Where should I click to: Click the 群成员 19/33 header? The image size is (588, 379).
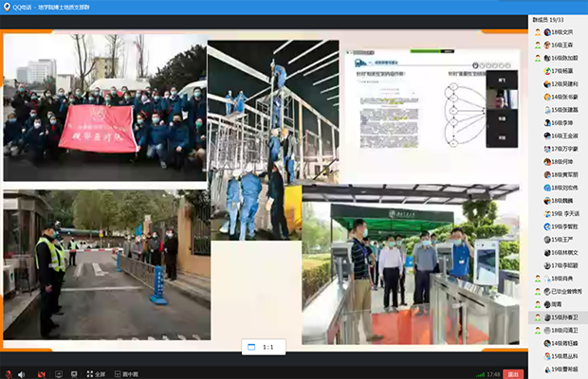click(x=549, y=19)
